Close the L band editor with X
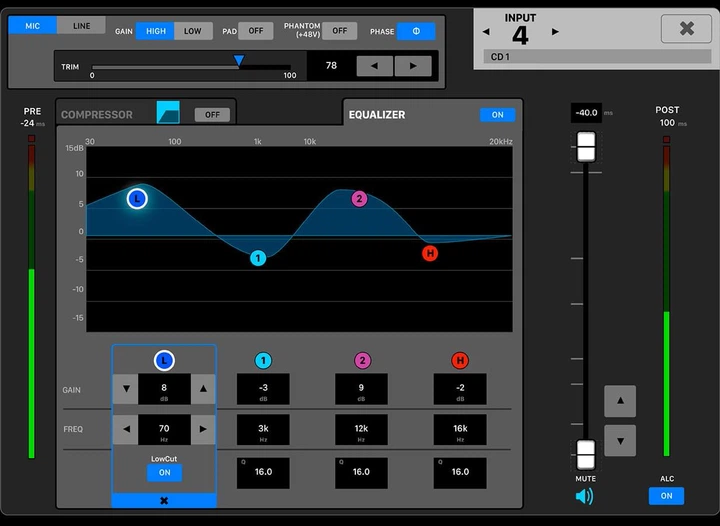Image resolution: width=720 pixels, height=526 pixels. click(x=164, y=501)
